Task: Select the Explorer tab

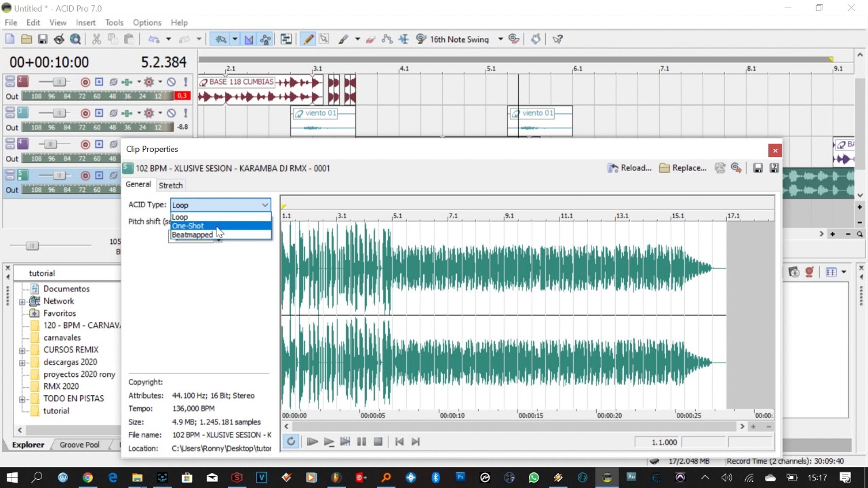Action: click(28, 445)
